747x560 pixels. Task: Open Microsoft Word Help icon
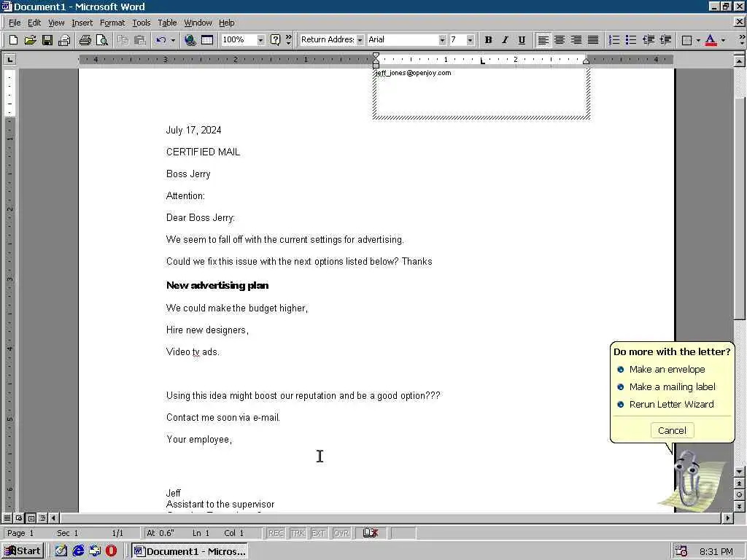coord(275,40)
